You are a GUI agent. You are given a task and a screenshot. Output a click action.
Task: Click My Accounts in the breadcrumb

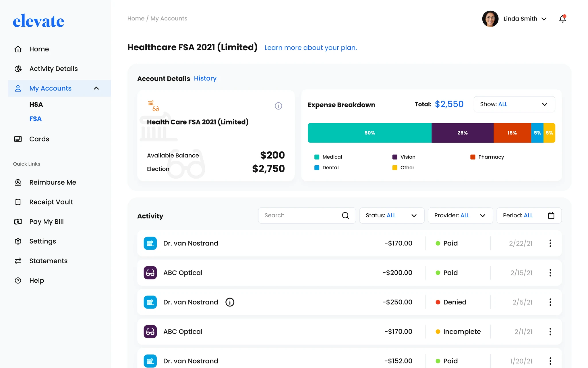(x=169, y=18)
